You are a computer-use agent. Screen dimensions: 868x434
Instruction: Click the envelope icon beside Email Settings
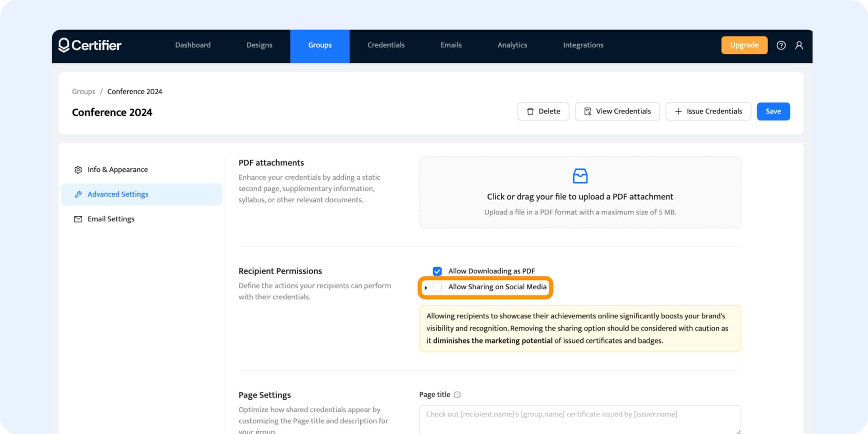point(78,219)
